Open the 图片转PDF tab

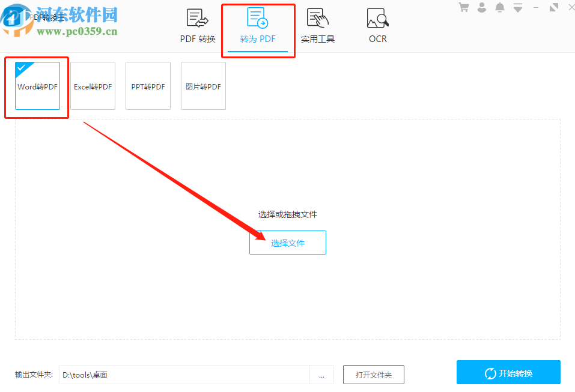pos(203,86)
